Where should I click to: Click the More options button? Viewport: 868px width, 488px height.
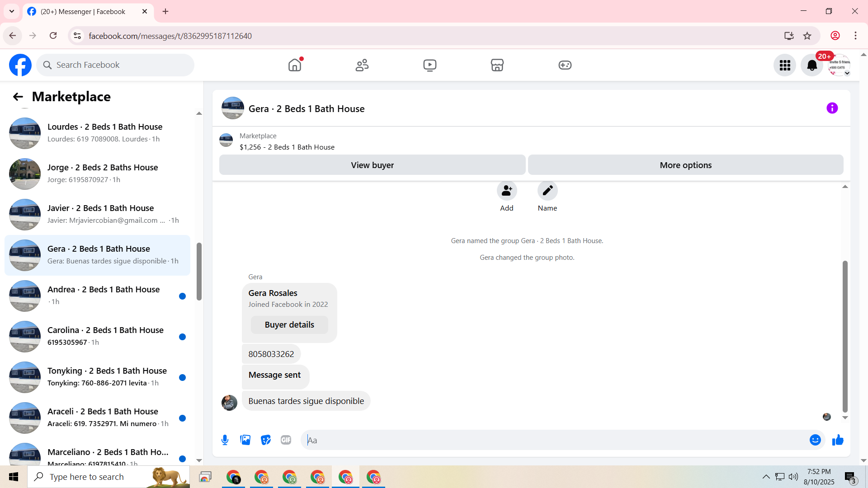[685, 165]
